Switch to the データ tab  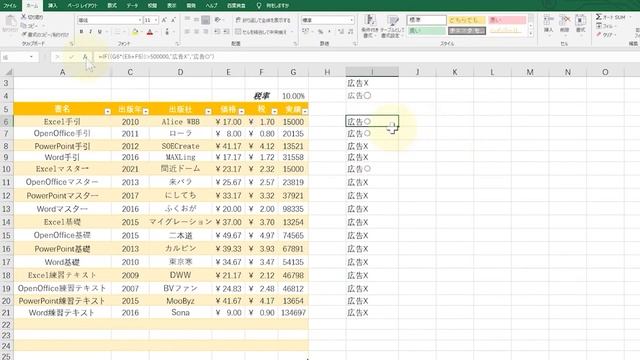click(x=132, y=6)
